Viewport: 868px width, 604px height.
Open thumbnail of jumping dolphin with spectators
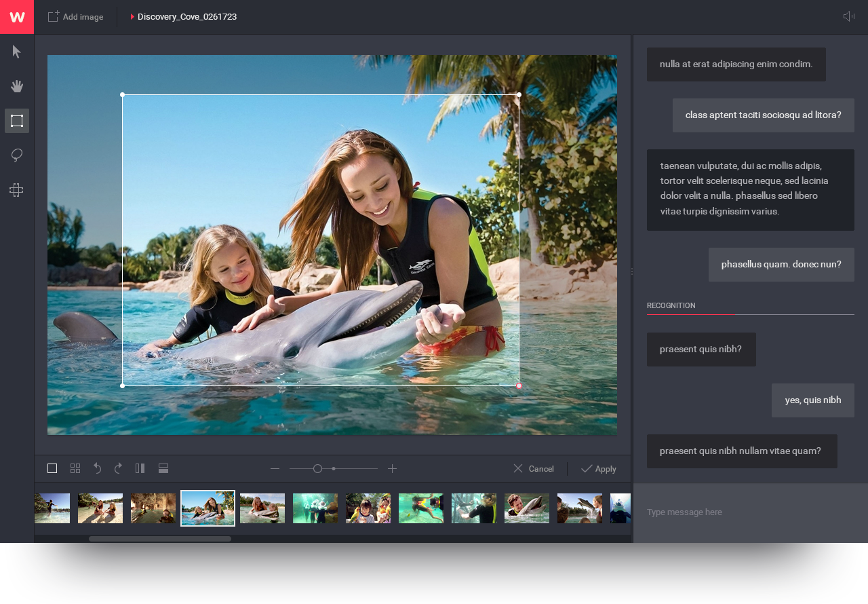(580, 508)
